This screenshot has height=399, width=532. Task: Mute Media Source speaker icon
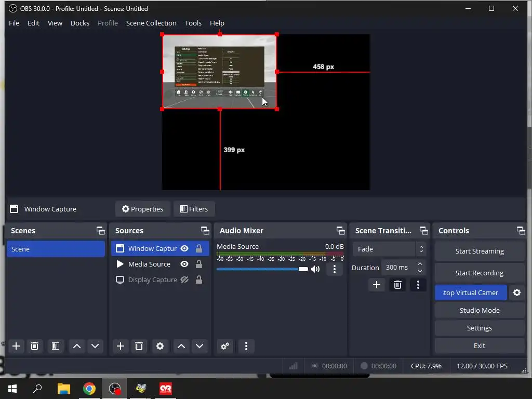[315, 270]
